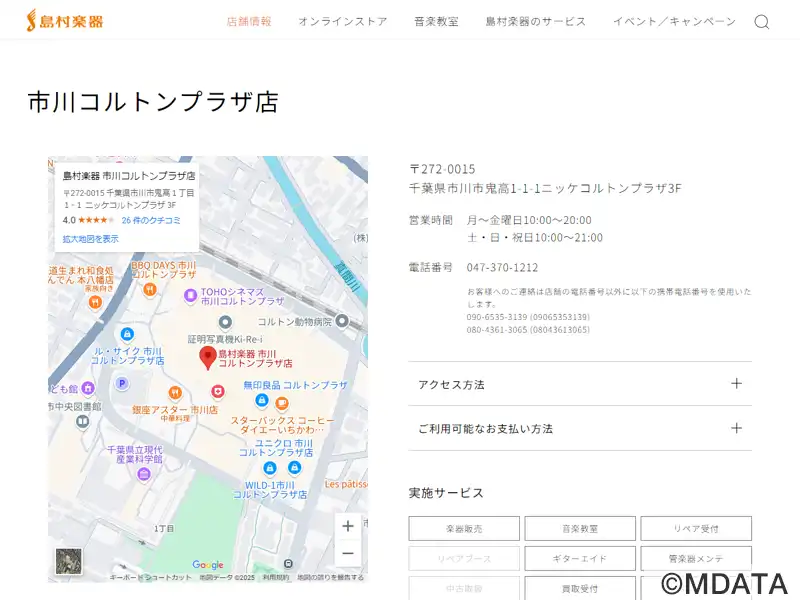Click the 楽器販売 service button

464,529
